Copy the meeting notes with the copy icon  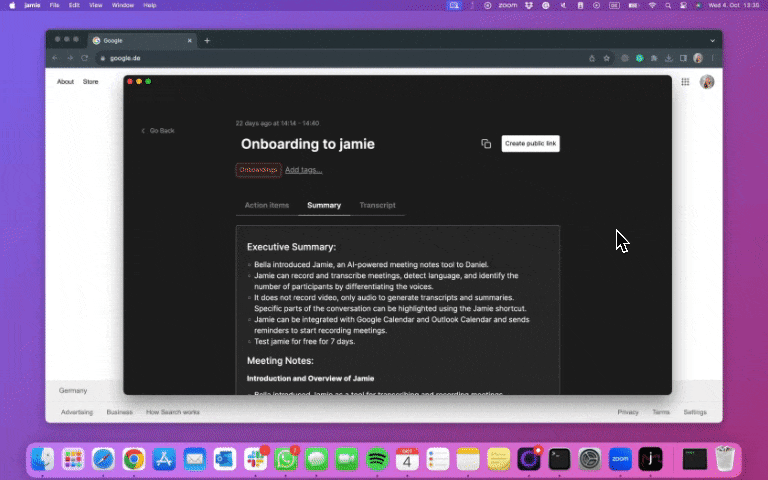tap(486, 144)
